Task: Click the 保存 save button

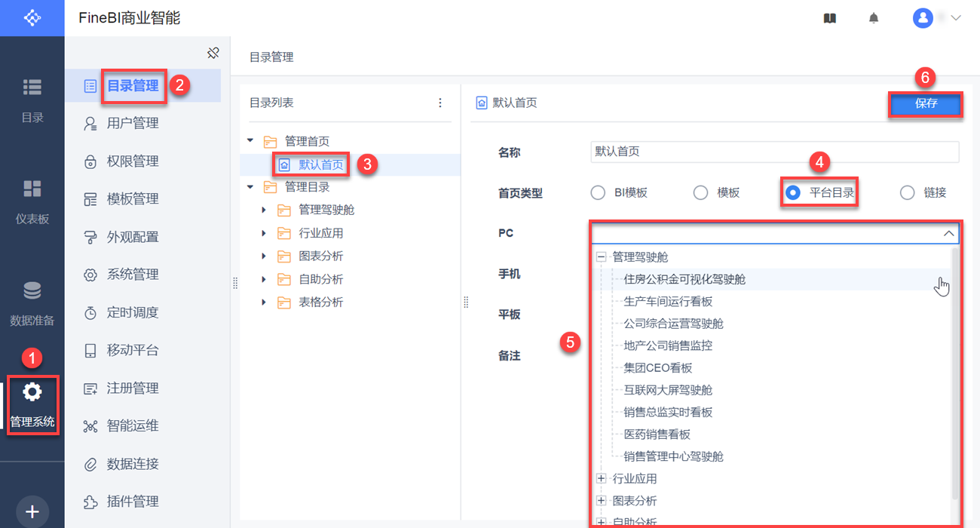Action: tap(926, 104)
